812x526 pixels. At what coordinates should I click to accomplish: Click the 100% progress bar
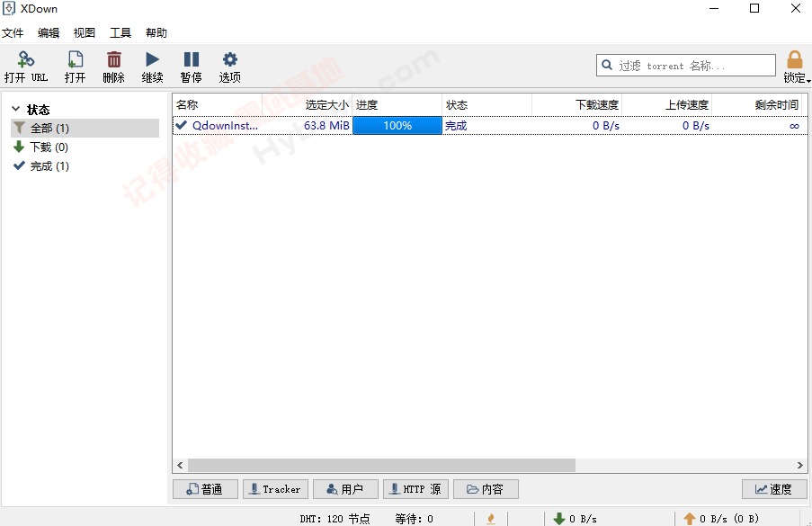tap(397, 126)
